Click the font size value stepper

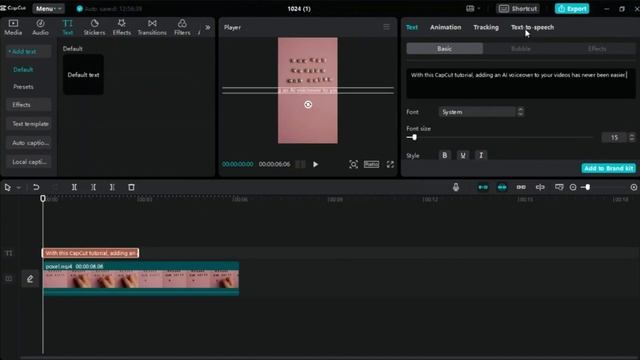(632, 138)
